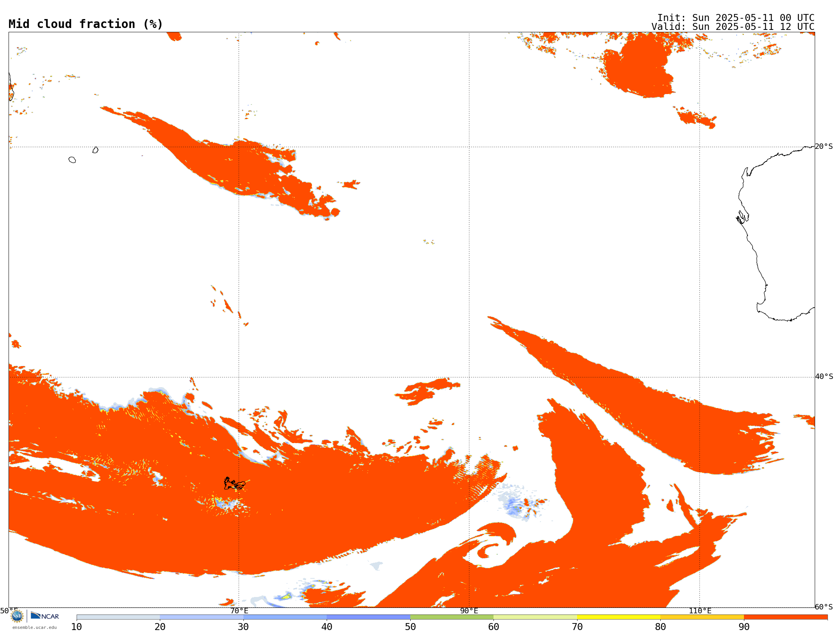Pick the 10–20 pale gray-blue colorbar segment
This screenshot has height=632, width=840.
coord(118,617)
